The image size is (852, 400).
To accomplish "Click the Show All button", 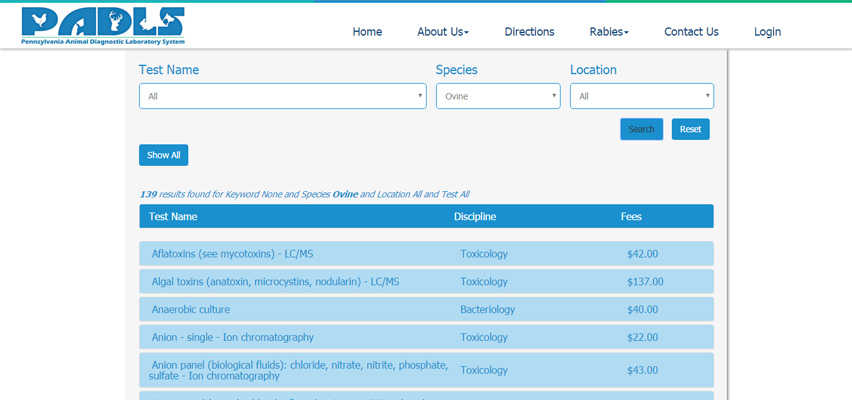I will [x=163, y=155].
